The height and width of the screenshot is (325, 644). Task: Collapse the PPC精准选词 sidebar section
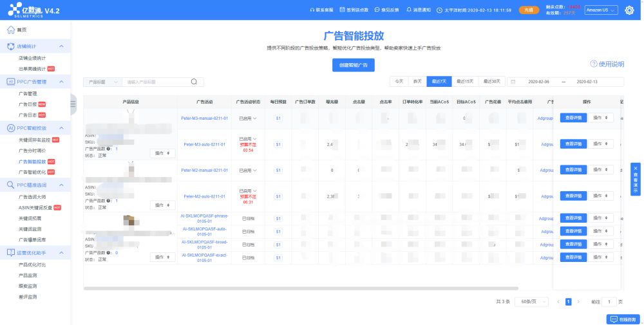click(61, 185)
